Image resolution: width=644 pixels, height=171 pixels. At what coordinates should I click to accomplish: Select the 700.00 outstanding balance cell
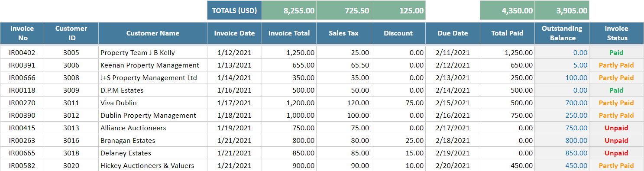(562, 103)
